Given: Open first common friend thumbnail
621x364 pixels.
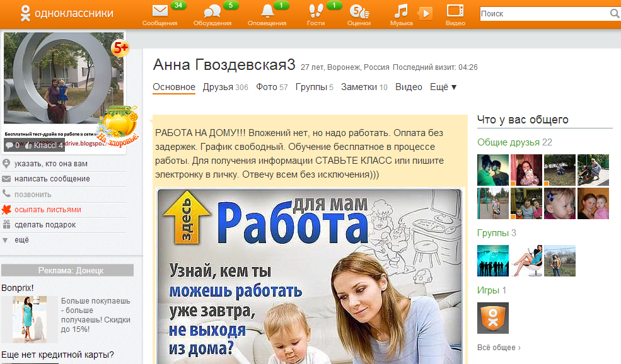Looking at the screenshot, I should click(x=493, y=170).
